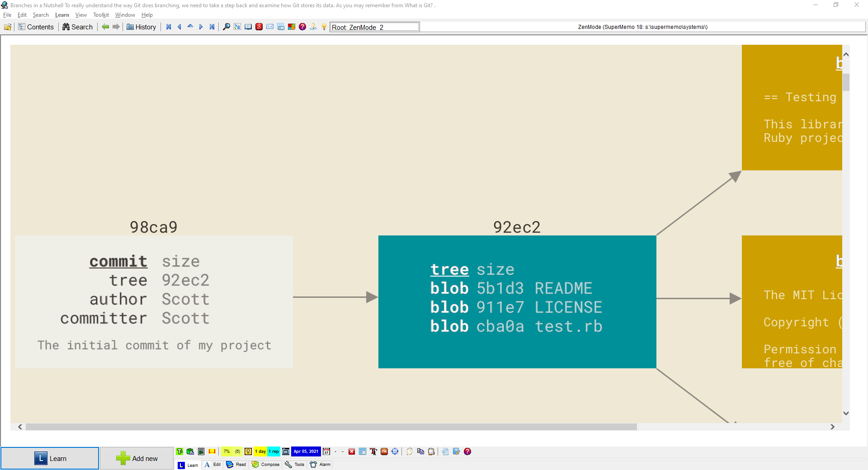Switch to the Alarm tab
Image resolution: width=868 pixels, height=470 pixels.
coord(321,465)
